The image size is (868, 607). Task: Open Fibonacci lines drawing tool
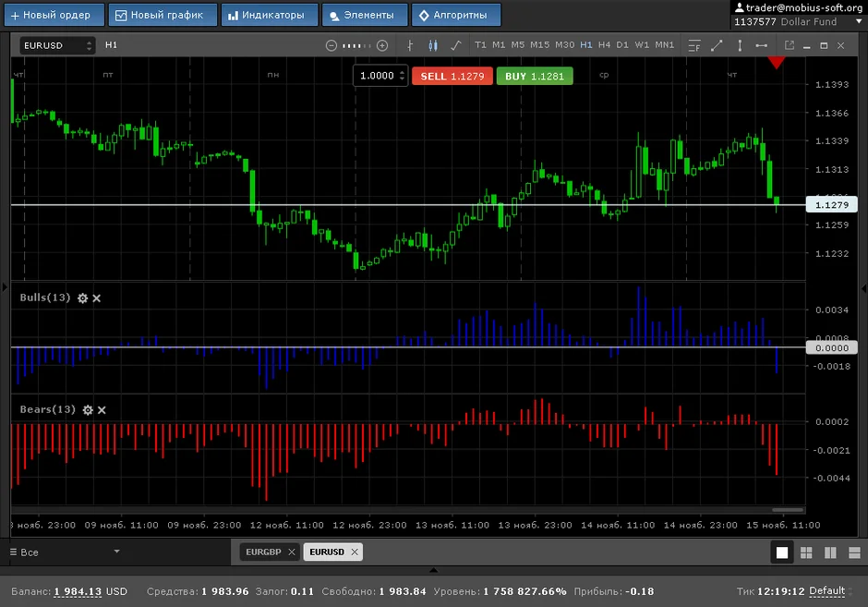pos(694,45)
